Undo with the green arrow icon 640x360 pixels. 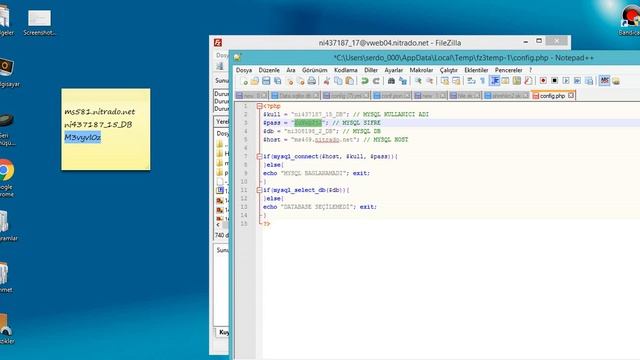pos(364,81)
